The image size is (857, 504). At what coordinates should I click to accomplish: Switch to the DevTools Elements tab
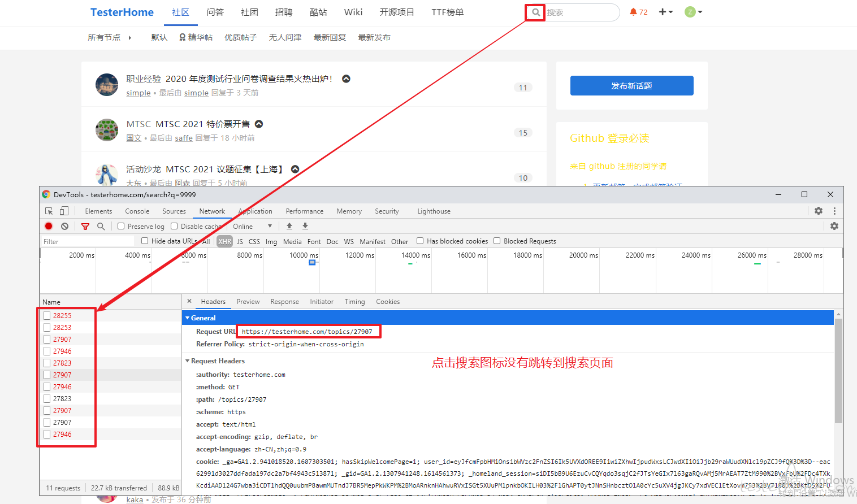(x=98, y=211)
